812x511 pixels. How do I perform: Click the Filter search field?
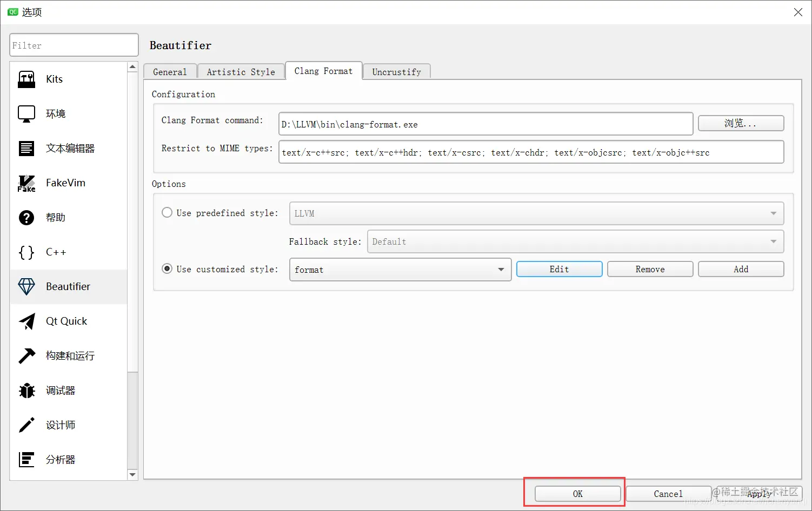74,45
